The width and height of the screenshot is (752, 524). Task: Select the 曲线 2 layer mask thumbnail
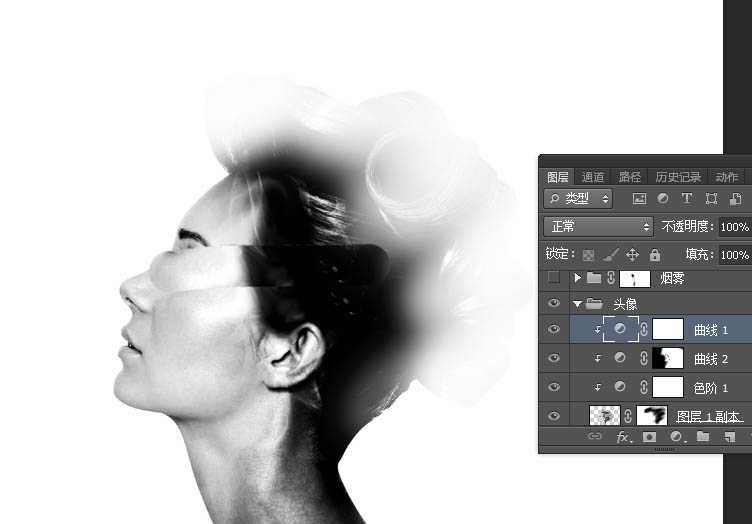coord(667,358)
